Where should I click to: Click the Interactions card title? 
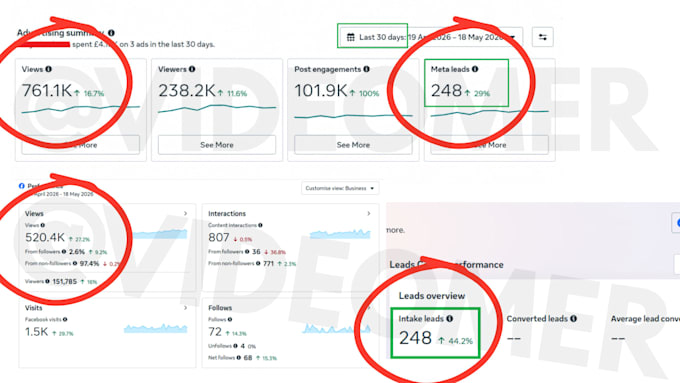pos(227,213)
